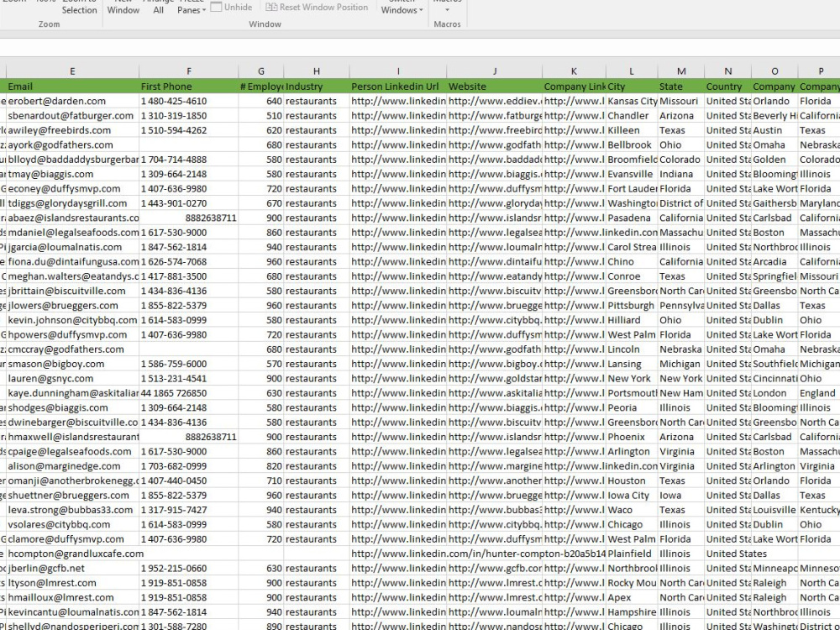Select cell lauren@gsnyc.com
Viewport: 840px width, 630px height.
(x=72, y=378)
